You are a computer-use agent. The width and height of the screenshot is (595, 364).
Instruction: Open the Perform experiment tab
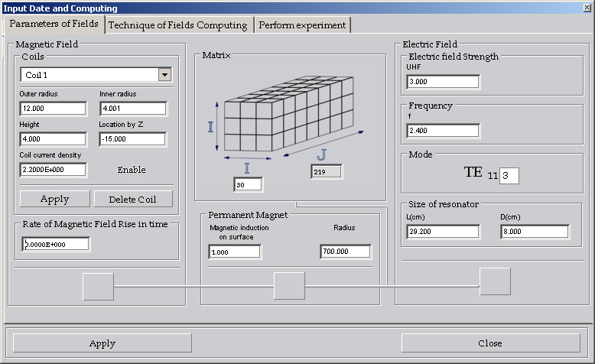tap(302, 25)
